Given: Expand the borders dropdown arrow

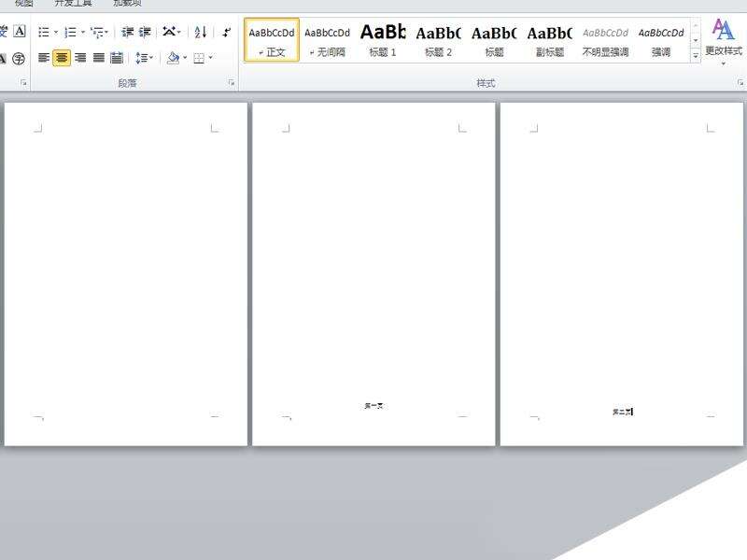Looking at the screenshot, I should coord(210,58).
